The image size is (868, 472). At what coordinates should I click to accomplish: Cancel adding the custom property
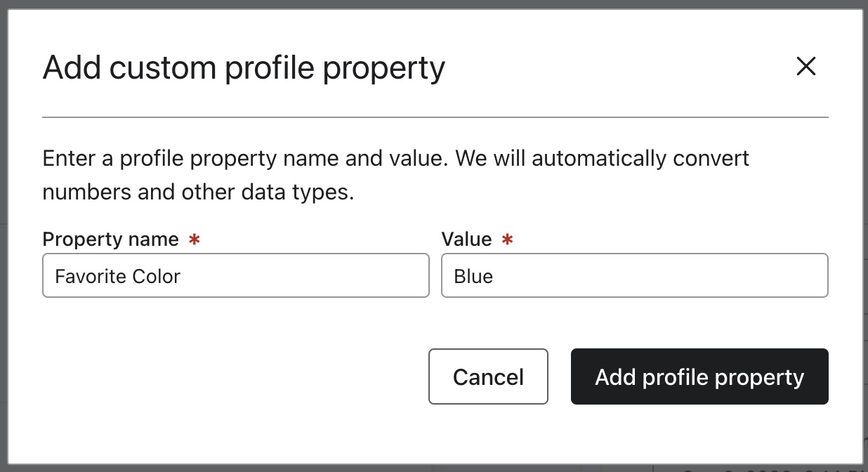point(488,376)
